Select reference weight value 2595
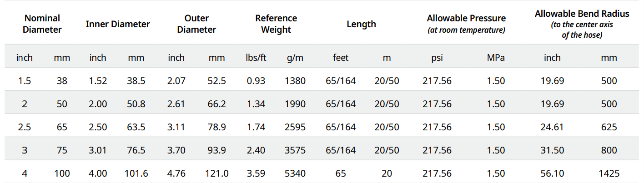 (295, 127)
